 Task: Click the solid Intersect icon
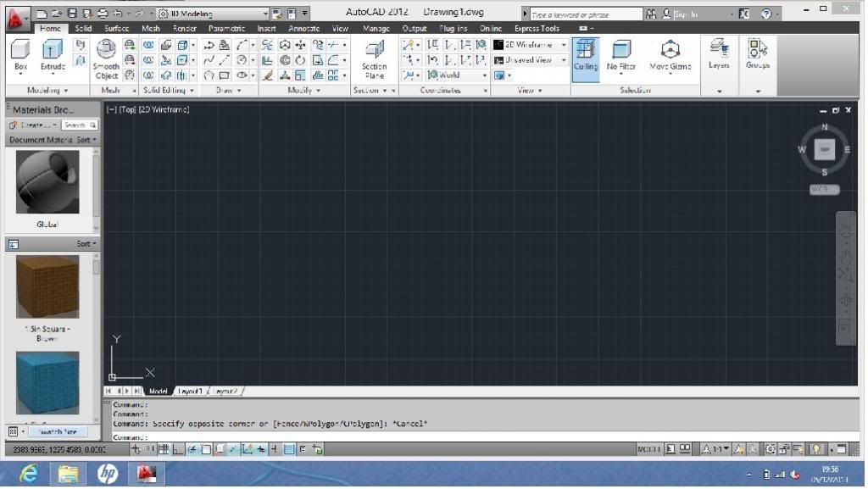coord(148,75)
